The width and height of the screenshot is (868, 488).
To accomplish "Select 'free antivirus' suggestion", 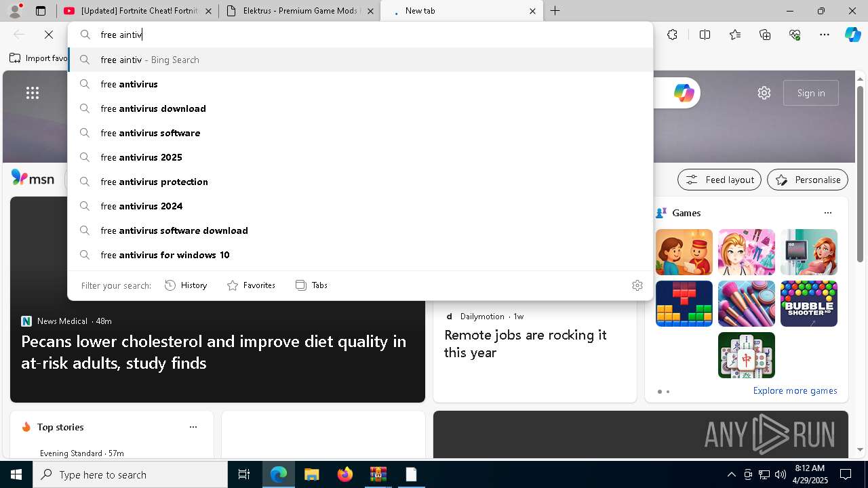I will tap(361, 84).
